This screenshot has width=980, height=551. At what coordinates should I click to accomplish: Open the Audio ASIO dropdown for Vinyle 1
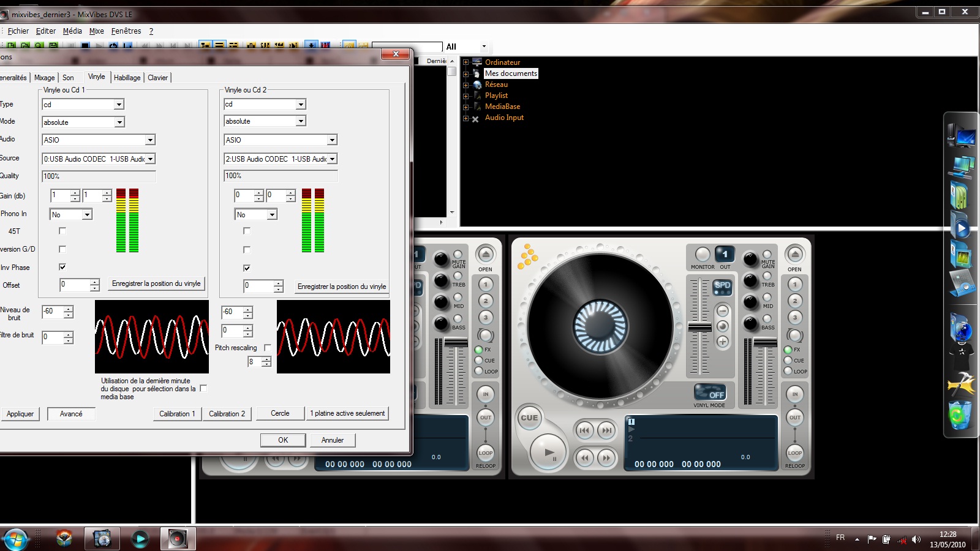150,140
